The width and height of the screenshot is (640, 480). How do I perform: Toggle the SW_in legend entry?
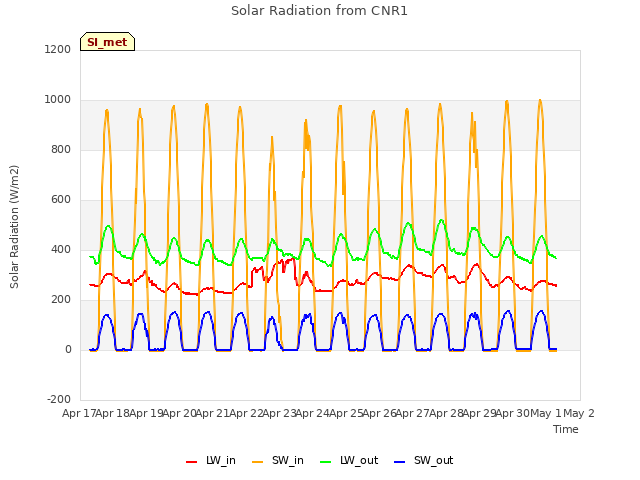click(278, 460)
